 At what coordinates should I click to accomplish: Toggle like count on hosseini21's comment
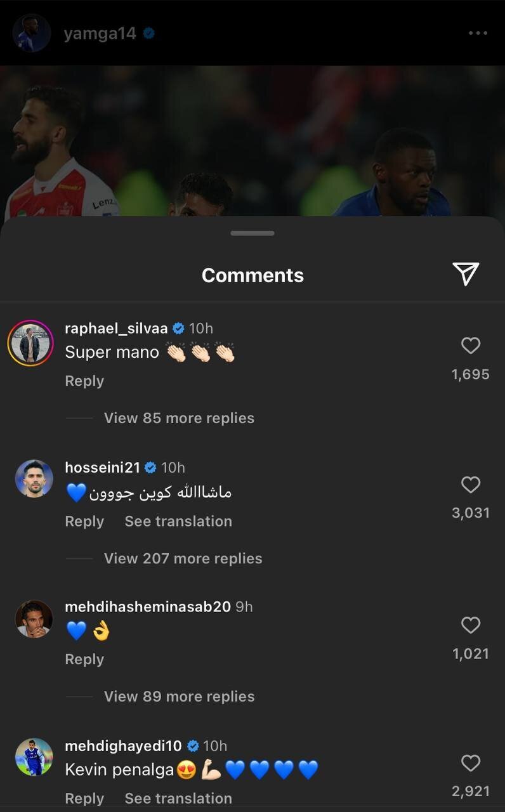pyautogui.click(x=471, y=513)
